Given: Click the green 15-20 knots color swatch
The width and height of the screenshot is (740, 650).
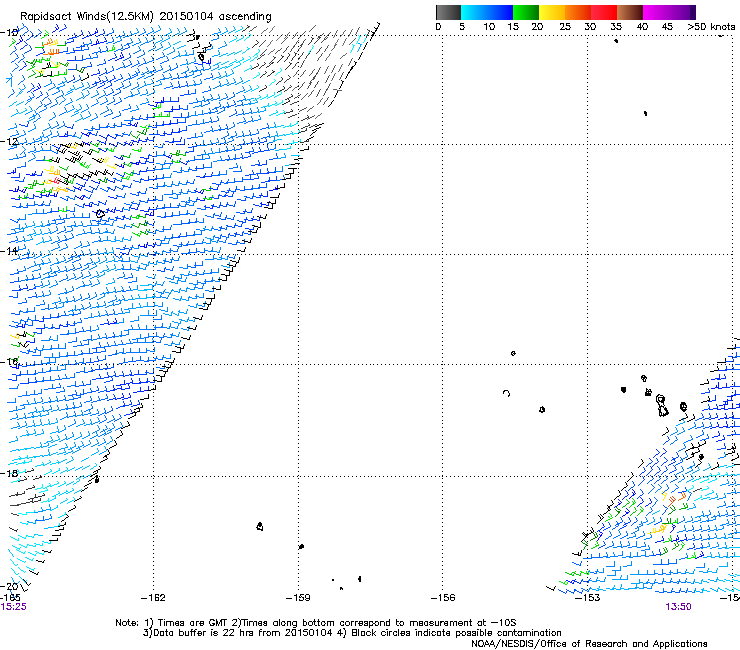Looking at the screenshot, I should (526, 12).
